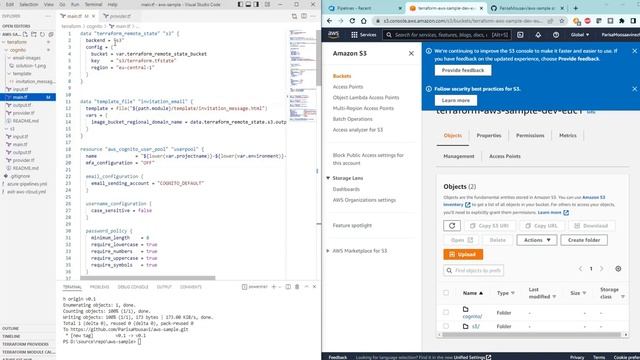This screenshot has height=360, width=640.
Task: Switch to provider.tf editor tab
Action: (x=118, y=16)
